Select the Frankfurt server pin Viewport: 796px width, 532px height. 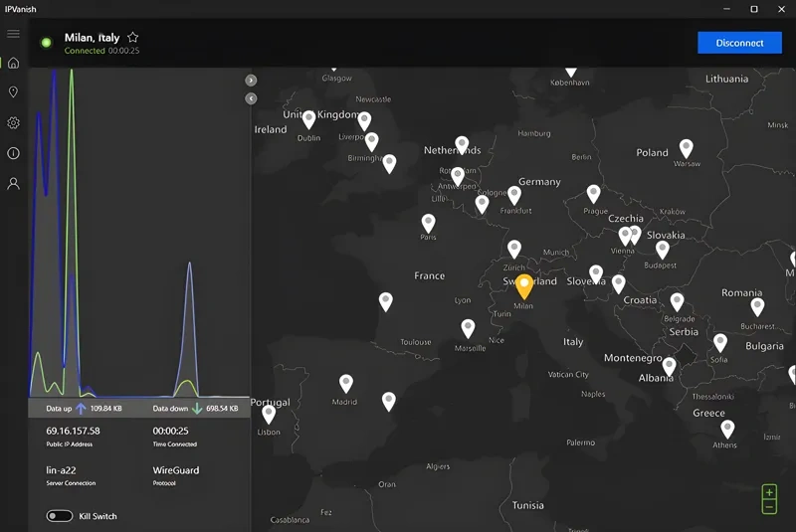click(514, 196)
